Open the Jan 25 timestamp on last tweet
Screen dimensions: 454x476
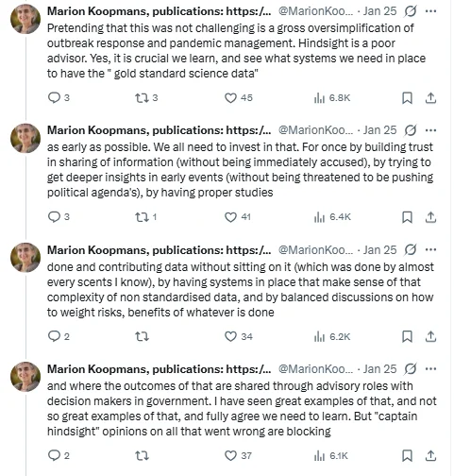click(379, 369)
